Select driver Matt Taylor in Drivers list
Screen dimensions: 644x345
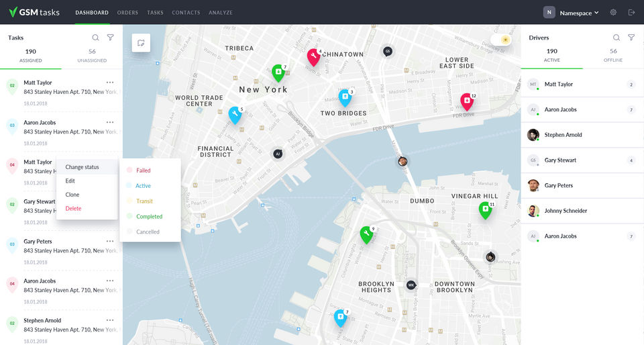click(582, 84)
